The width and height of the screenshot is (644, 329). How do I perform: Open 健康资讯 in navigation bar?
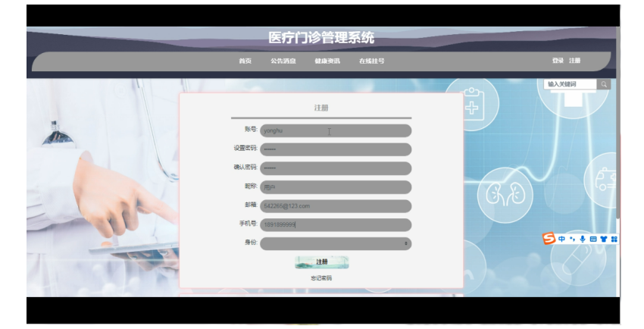(x=327, y=61)
